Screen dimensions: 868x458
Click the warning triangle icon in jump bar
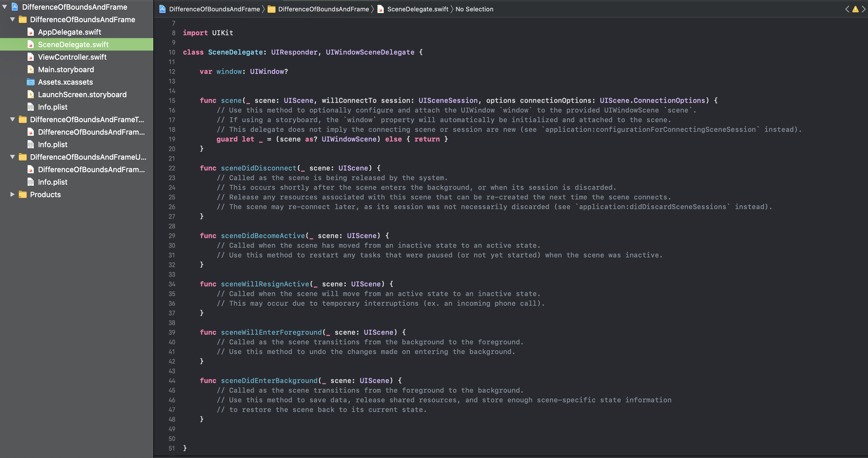855,9
